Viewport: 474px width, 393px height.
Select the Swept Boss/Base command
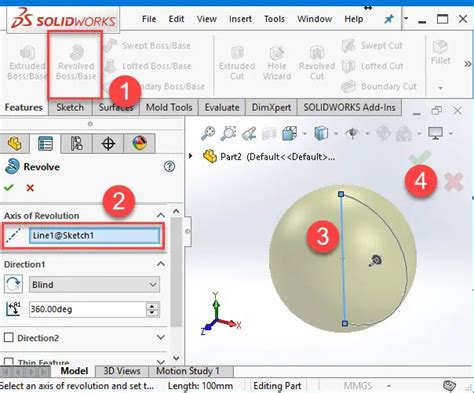(x=147, y=46)
